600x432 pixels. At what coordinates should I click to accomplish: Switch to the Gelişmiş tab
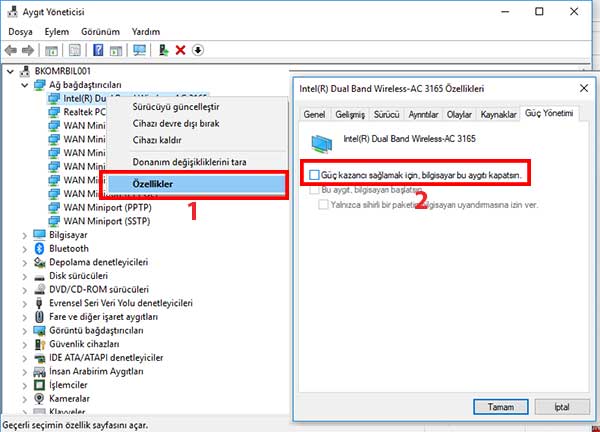[x=350, y=114]
